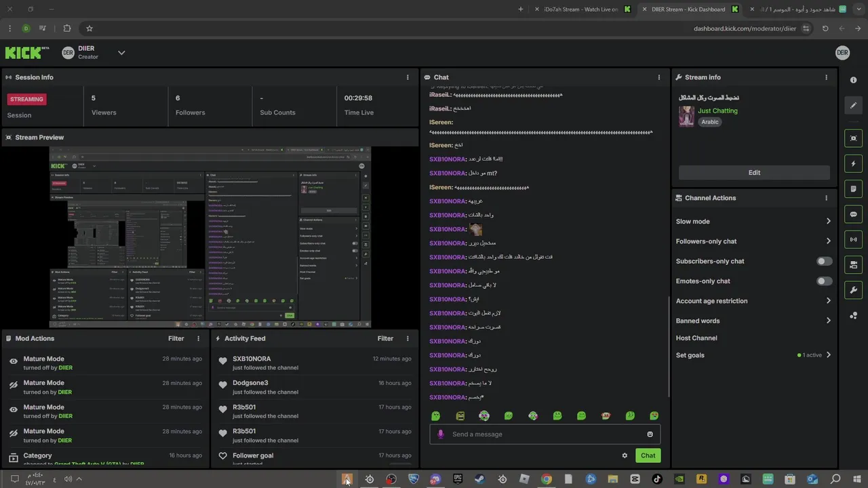The width and height of the screenshot is (868, 488).
Task: Open Epic Games launcher from the taskbar
Action: point(458,479)
